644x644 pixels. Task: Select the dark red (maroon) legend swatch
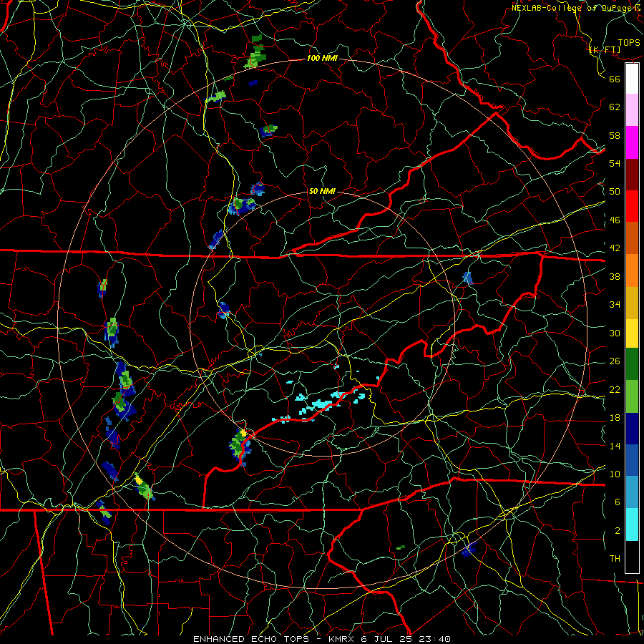632,175
